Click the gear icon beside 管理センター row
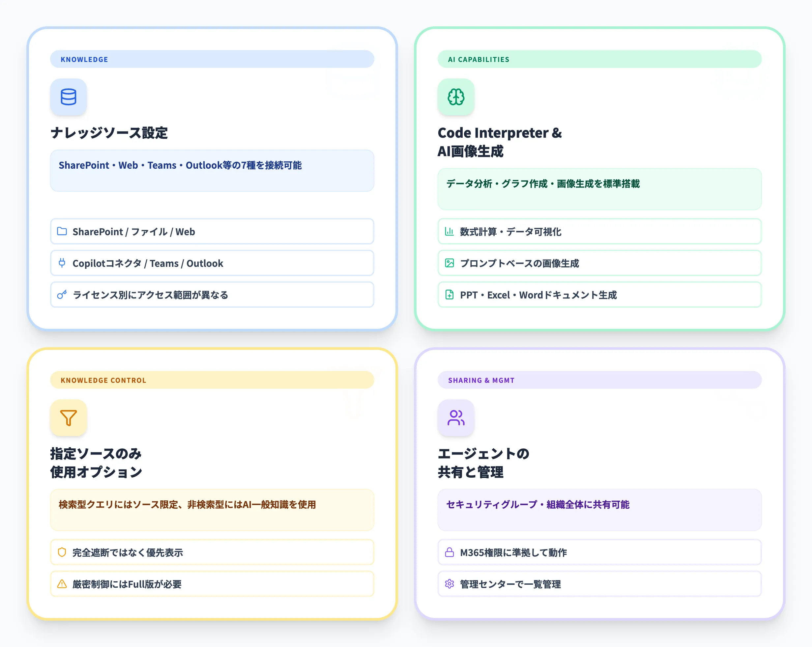This screenshot has height=647, width=812. [449, 584]
